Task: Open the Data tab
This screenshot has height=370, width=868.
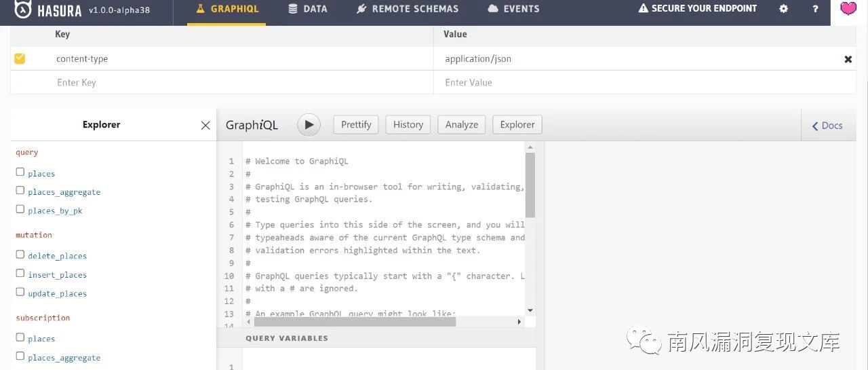Action: coord(307,10)
